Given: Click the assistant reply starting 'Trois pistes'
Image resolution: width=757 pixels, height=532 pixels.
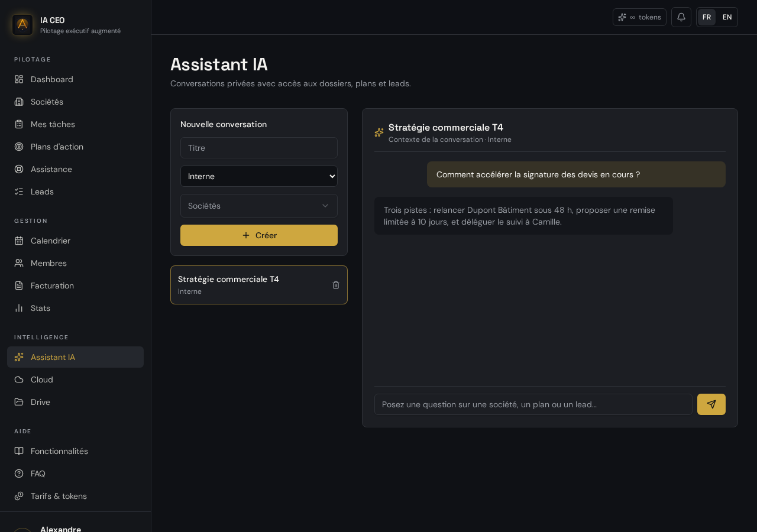Looking at the screenshot, I should click(x=523, y=216).
